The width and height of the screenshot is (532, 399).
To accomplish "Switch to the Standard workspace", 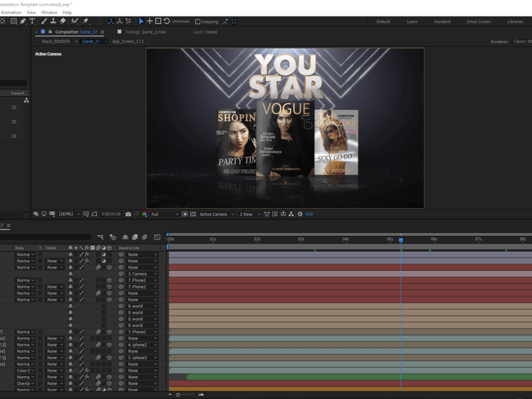I will (x=442, y=21).
